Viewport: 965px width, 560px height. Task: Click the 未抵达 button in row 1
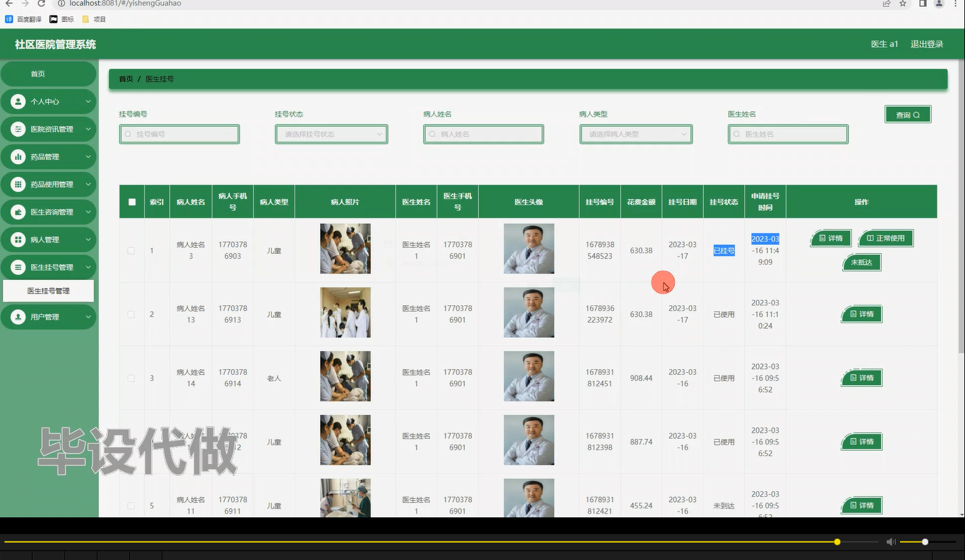(x=862, y=262)
